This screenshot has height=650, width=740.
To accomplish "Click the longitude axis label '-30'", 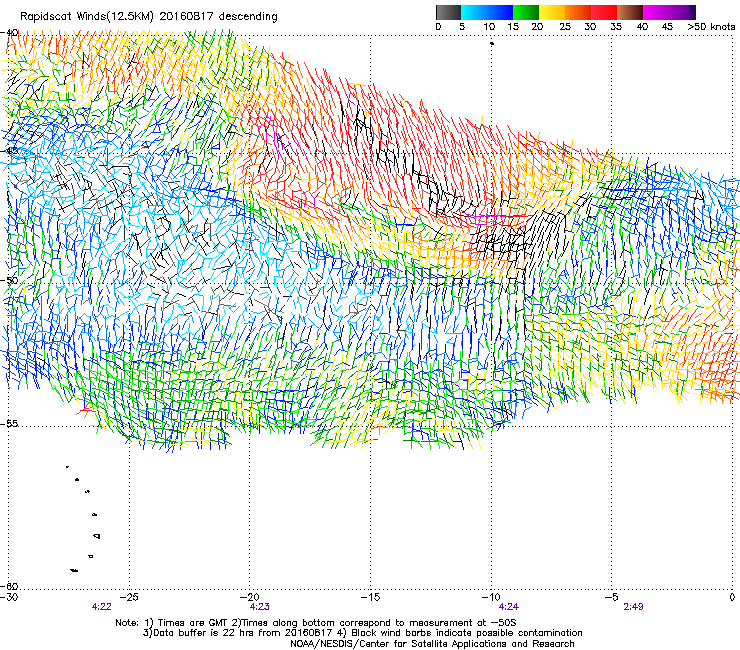I will [x=9, y=597].
